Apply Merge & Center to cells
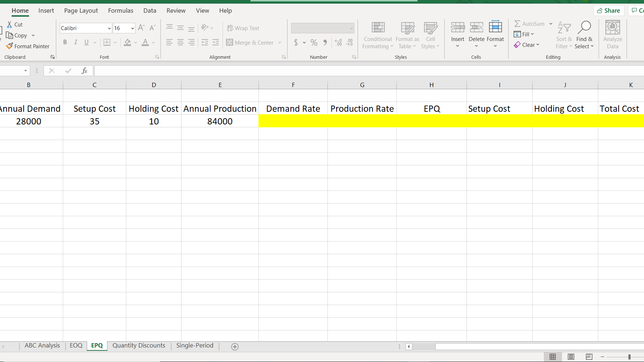This screenshot has width=644, height=362. (251, 42)
